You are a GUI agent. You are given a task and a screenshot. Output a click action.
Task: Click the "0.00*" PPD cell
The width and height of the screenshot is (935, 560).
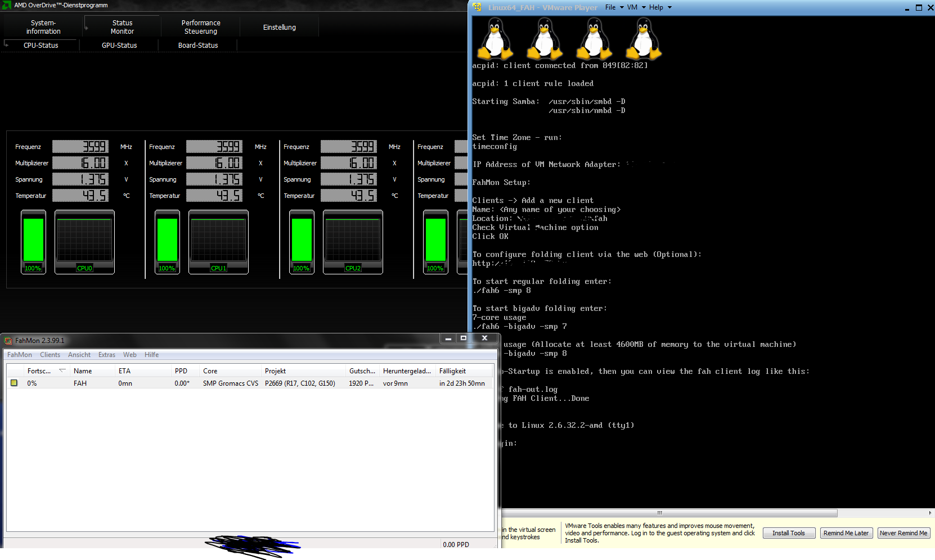click(182, 383)
